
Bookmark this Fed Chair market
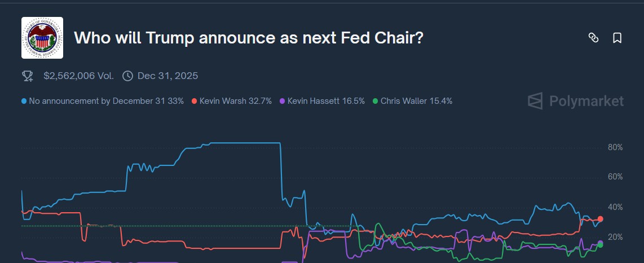tap(617, 38)
